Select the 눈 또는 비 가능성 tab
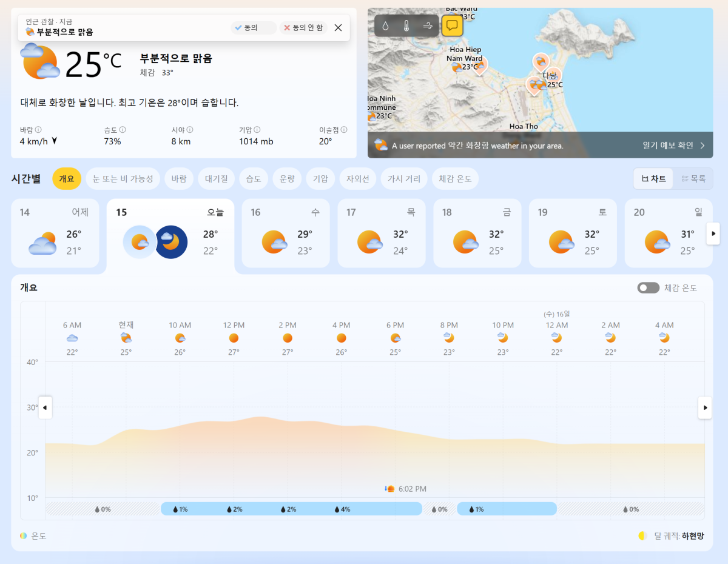The image size is (728, 564). tap(123, 179)
